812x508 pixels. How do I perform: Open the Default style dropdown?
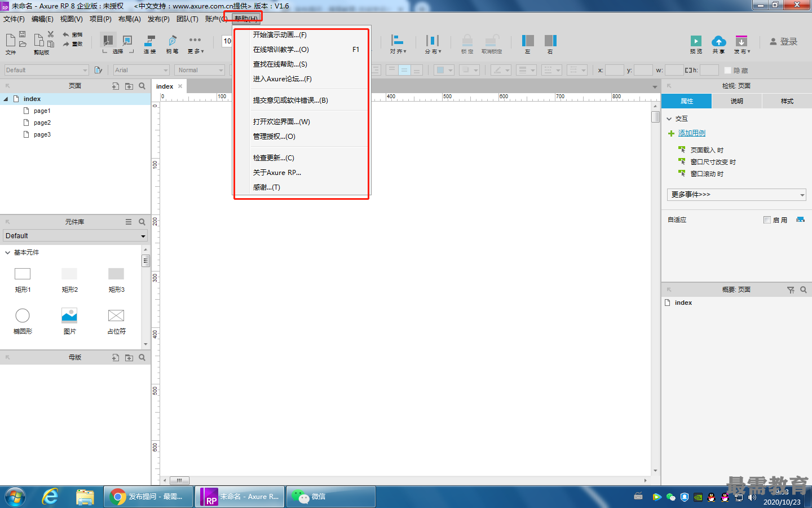click(46, 70)
